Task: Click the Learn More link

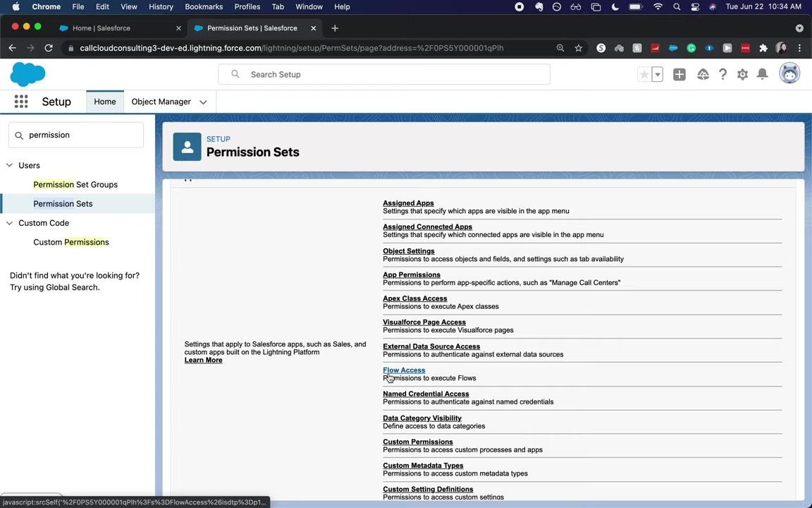Action: point(203,361)
